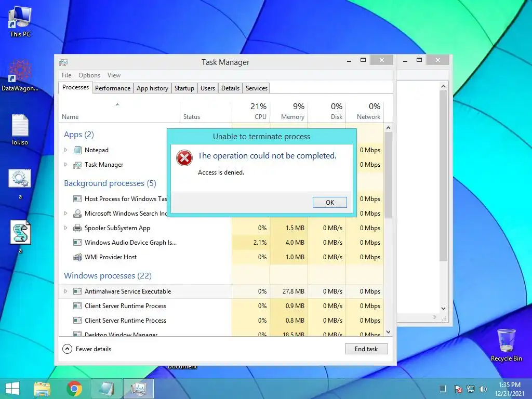Click the WMI Provider Host icon
Screen dimensions: 532x399
(77, 257)
